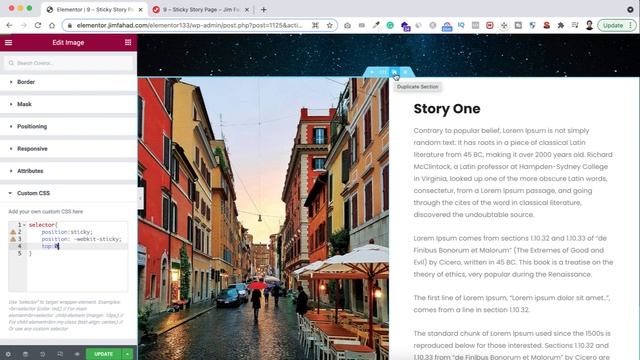This screenshot has height=360, width=640.
Task: Open the Navigator layers icon
Action: coord(25,354)
